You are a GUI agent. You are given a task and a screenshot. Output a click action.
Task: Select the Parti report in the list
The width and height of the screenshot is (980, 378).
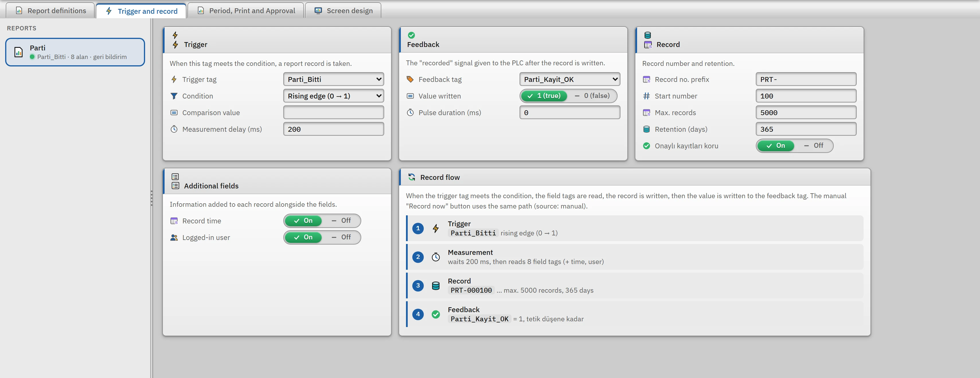click(75, 52)
